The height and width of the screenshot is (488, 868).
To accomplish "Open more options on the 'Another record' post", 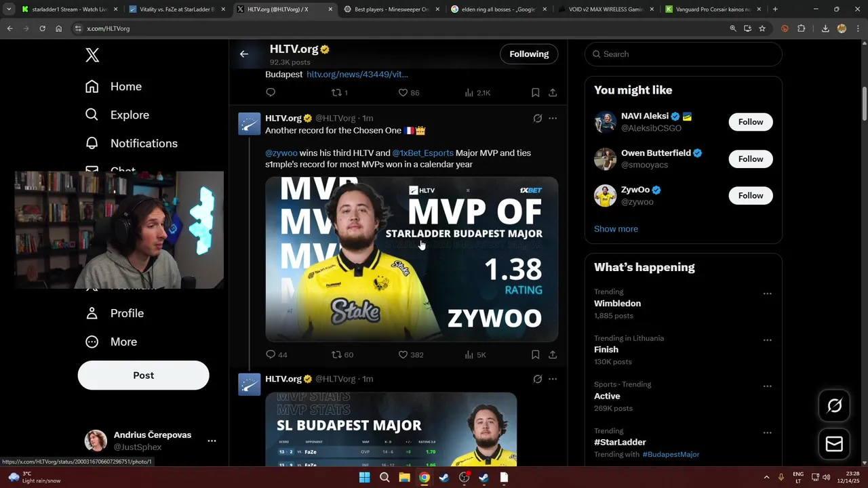I will coord(553,118).
